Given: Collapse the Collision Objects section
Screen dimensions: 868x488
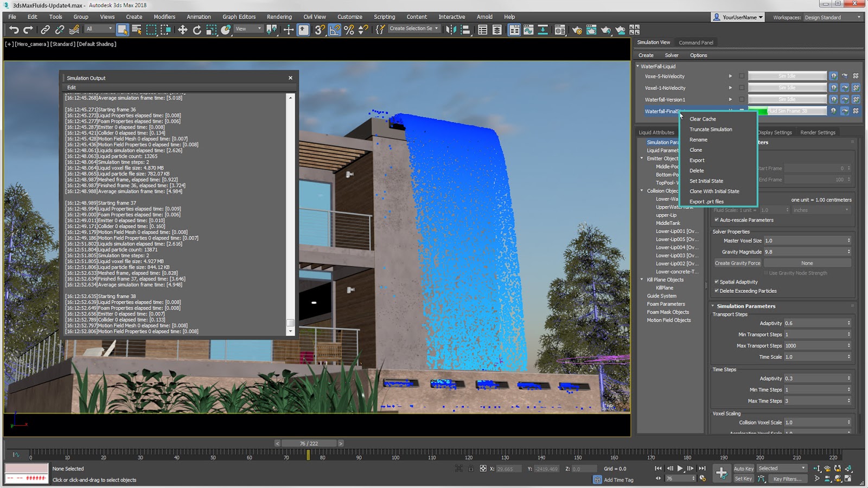Looking at the screenshot, I should click(642, 191).
